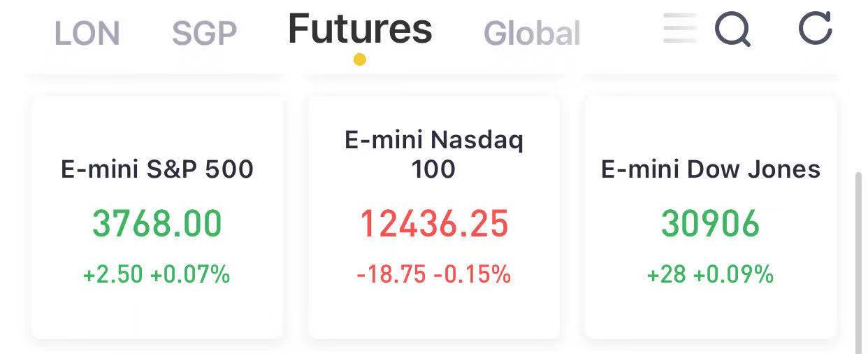Click the 3768.00 price value

tap(157, 224)
